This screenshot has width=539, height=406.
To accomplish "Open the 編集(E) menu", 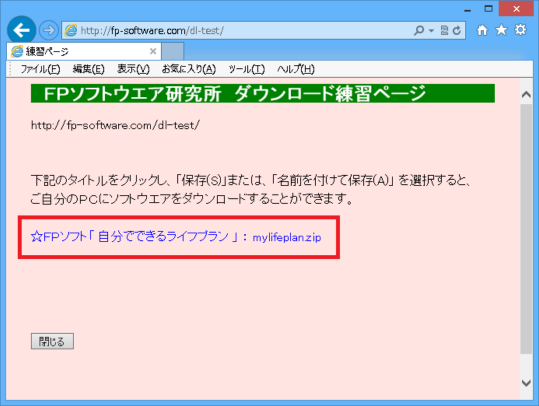I will point(88,69).
